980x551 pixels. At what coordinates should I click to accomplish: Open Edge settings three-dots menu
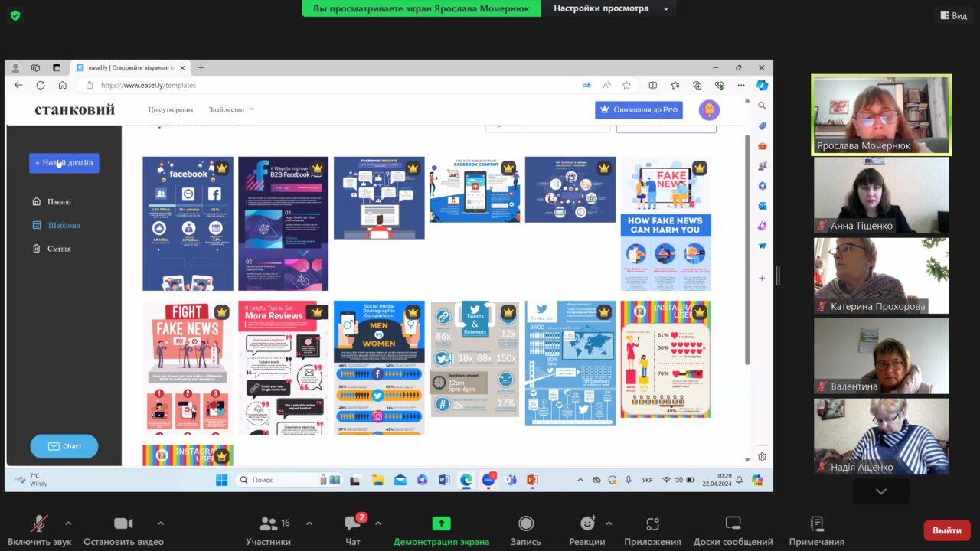pos(741,86)
